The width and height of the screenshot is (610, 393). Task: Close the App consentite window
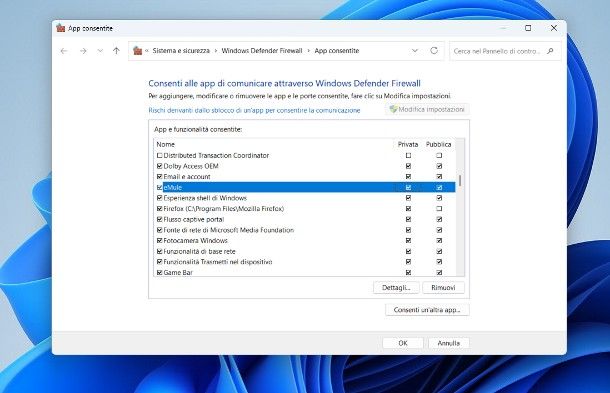click(x=554, y=28)
